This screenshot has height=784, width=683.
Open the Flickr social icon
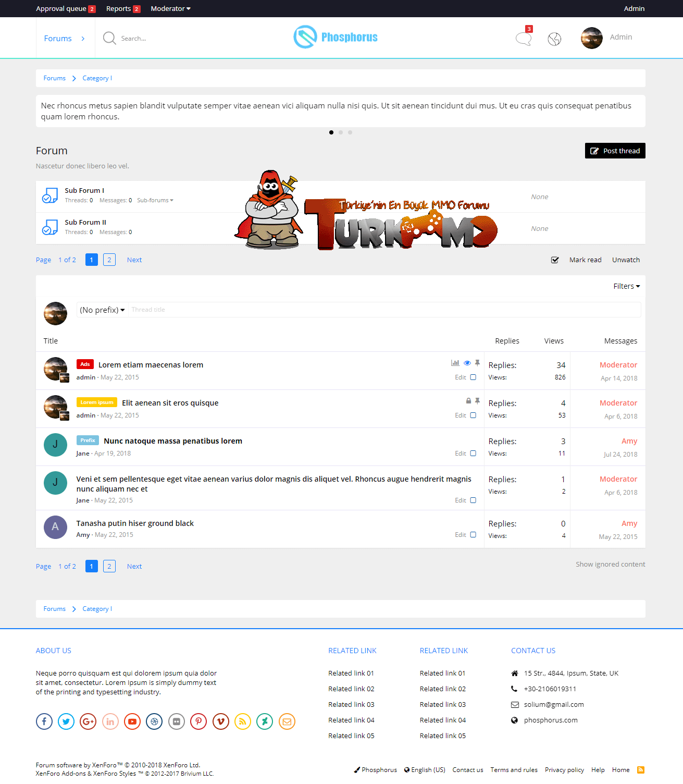pyautogui.click(x=177, y=721)
